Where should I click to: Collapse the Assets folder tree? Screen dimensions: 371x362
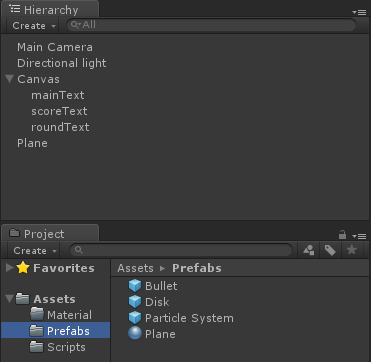[9, 299]
